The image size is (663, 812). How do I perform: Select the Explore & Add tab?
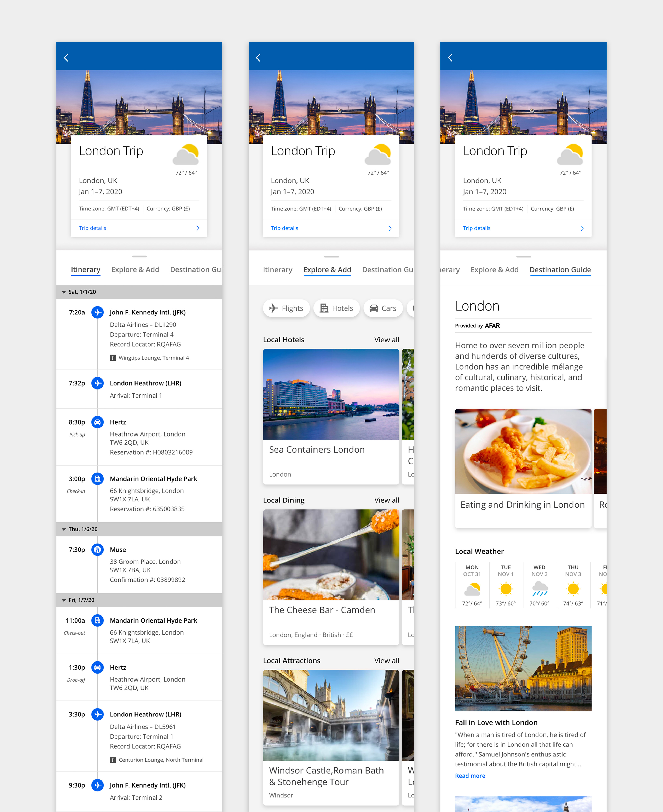point(327,269)
